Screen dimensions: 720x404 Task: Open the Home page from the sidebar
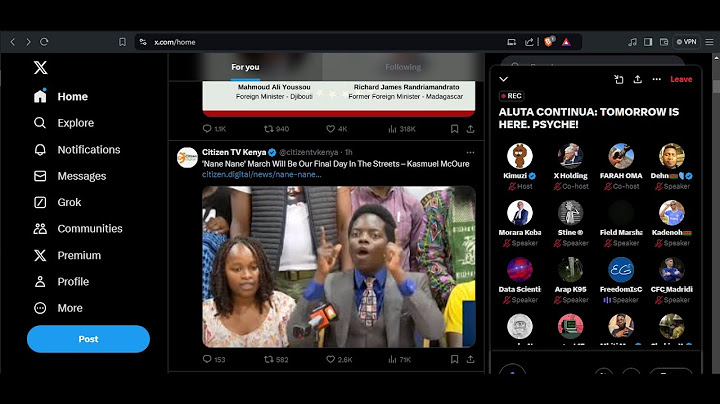[x=61, y=96]
